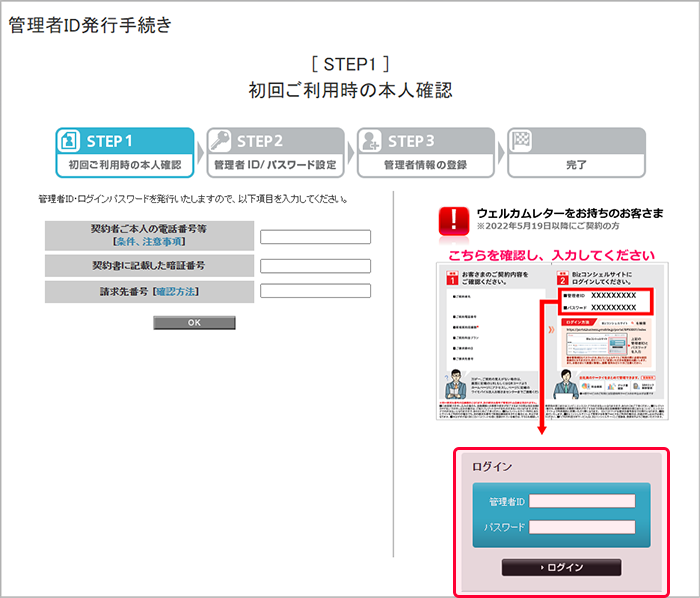This screenshot has width=700, height=598.
Task: Focus the 請求先番号 input field
Action: [315, 291]
